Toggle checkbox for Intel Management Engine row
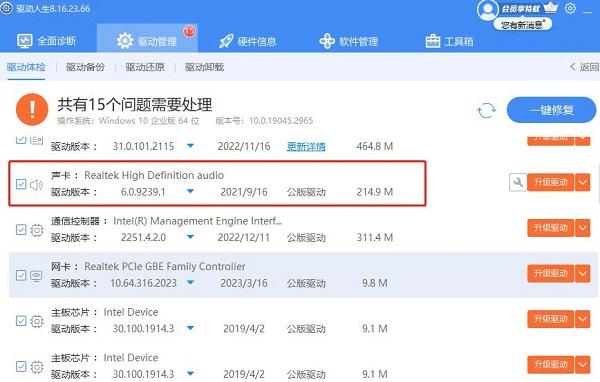 (21, 230)
